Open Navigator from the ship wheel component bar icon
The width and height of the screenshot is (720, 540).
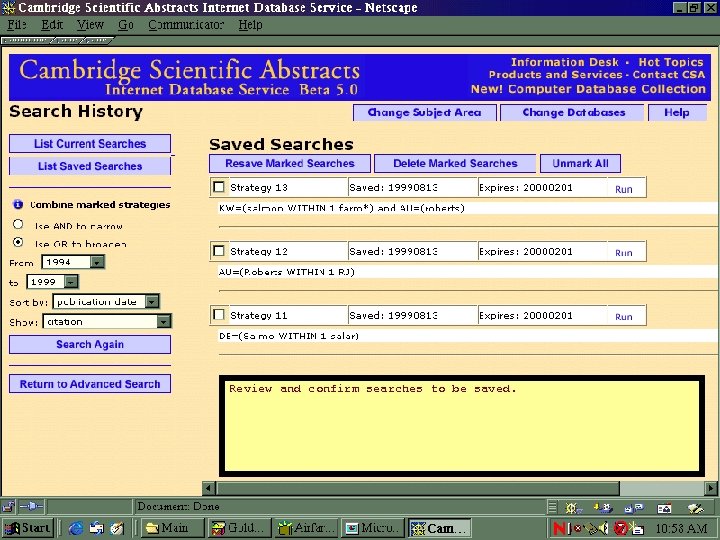pyautogui.click(x=572, y=508)
